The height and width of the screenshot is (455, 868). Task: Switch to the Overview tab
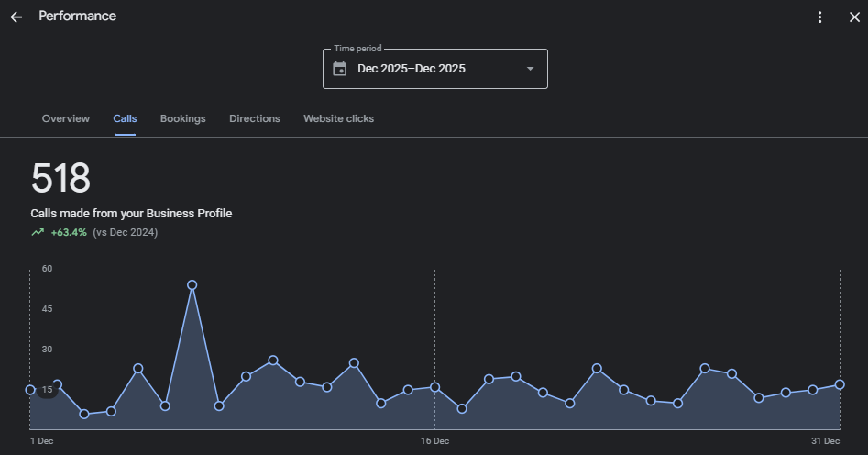[x=66, y=118]
